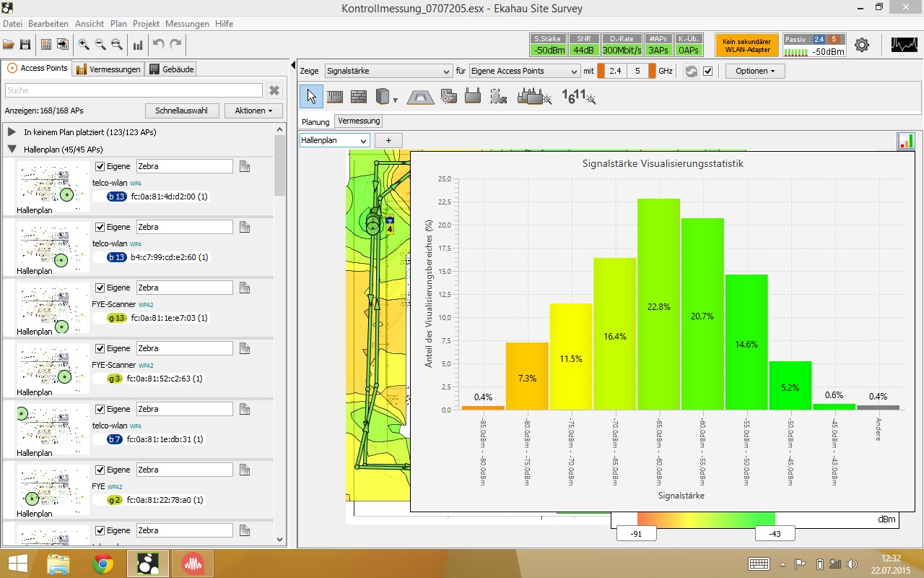
Task: Toggle the auto-refresh checkbox beside GHz
Action: 708,71
